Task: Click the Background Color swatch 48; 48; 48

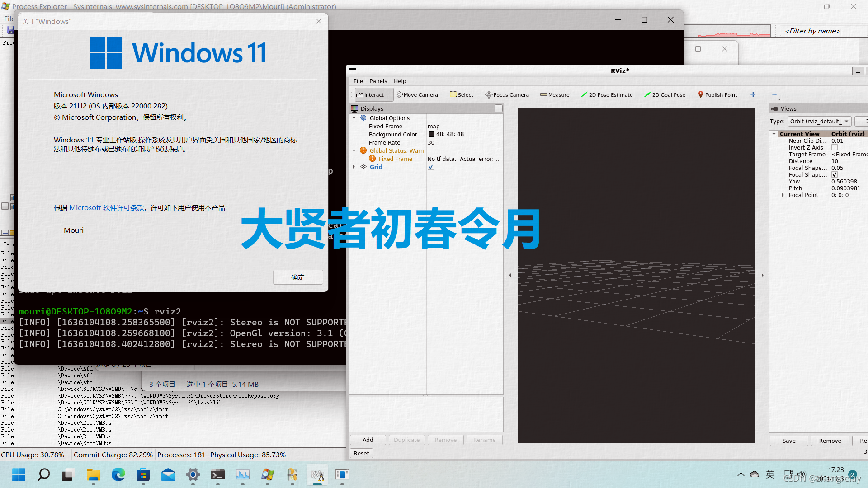Action: (431, 134)
